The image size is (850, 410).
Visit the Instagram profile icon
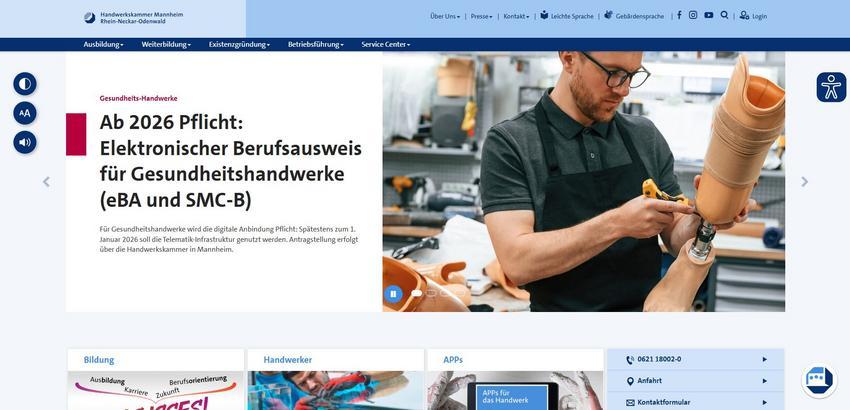(693, 15)
